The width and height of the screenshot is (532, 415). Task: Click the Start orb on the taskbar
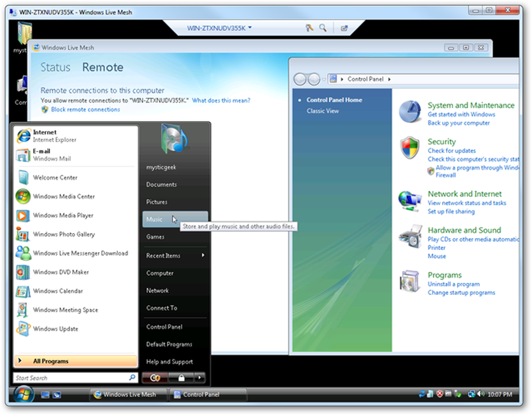coord(24,395)
